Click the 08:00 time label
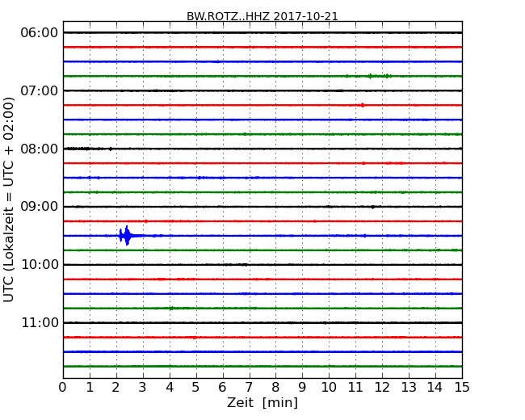Screen dimensions: 525x420 pyautogui.click(x=40, y=149)
